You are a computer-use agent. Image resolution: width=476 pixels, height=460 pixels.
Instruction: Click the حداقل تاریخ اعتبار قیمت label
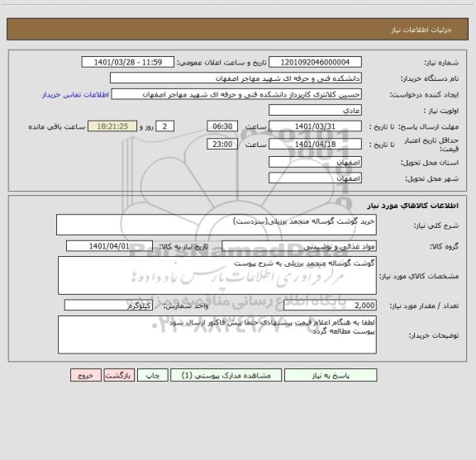431,145
